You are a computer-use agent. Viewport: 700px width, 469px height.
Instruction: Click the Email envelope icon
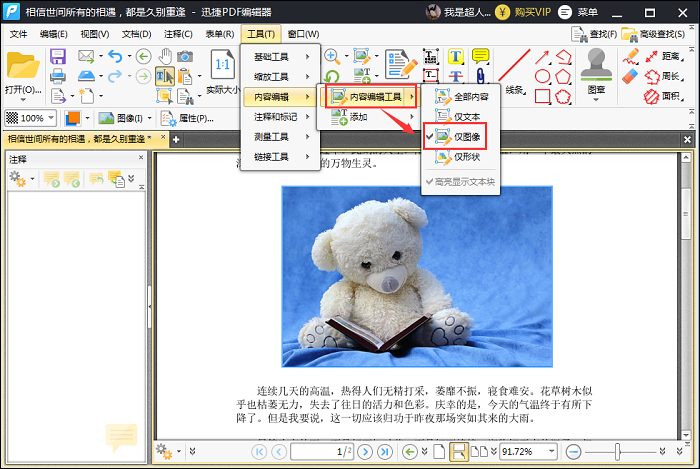[86, 56]
